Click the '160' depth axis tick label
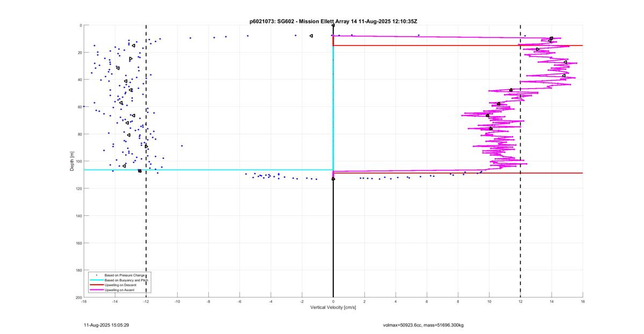The image size is (644, 334). pos(78,243)
